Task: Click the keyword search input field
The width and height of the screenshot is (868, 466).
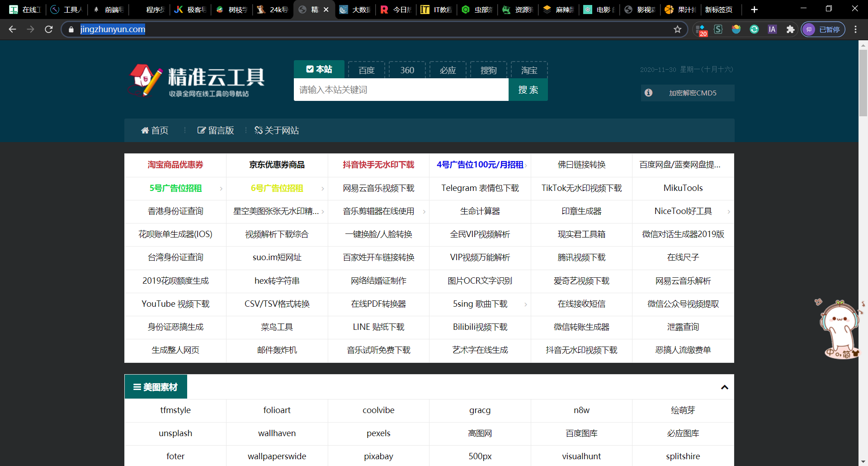Action: (x=401, y=90)
